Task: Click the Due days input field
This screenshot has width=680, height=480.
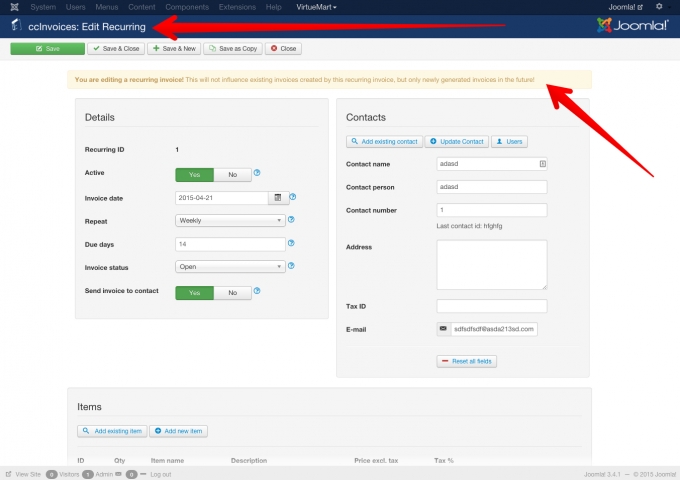Action: pos(230,244)
